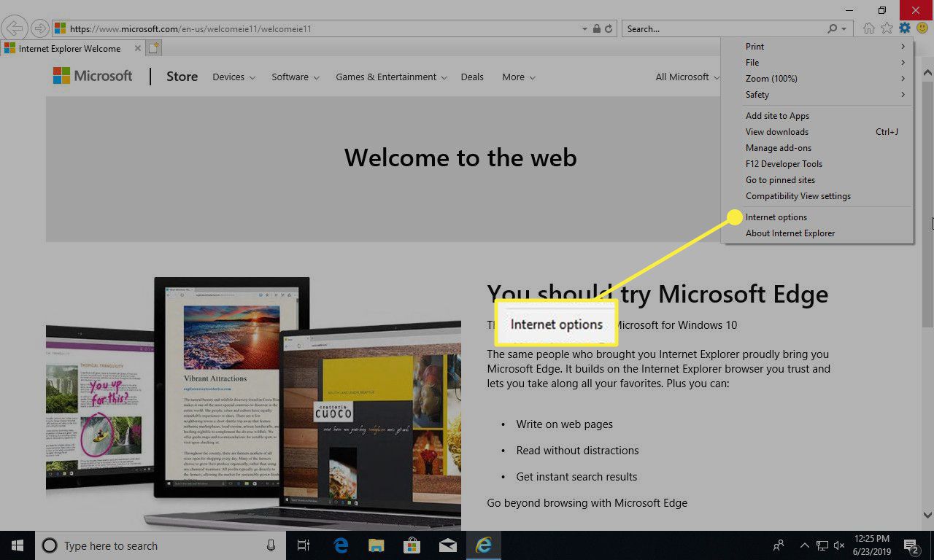Expand the All Microsoft menu

687,77
